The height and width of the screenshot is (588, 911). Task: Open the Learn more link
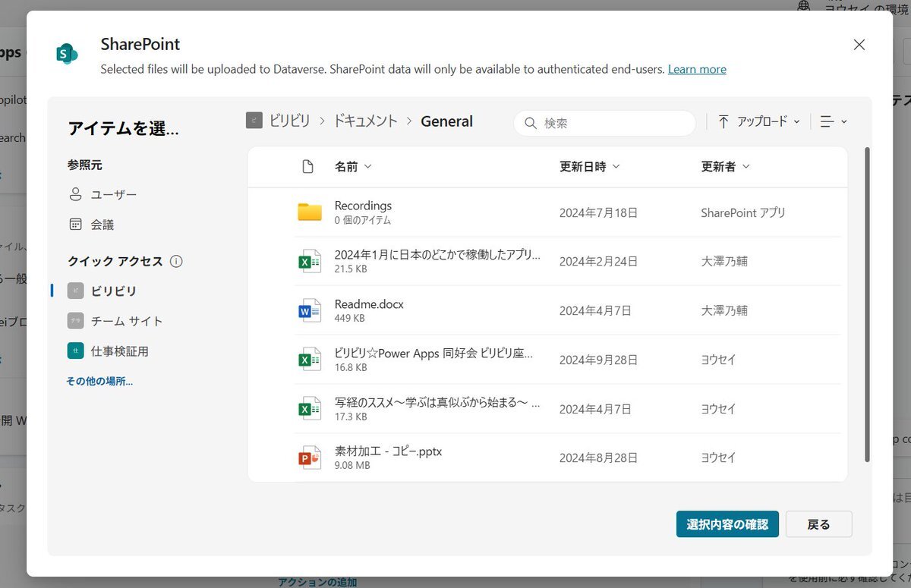[697, 69]
